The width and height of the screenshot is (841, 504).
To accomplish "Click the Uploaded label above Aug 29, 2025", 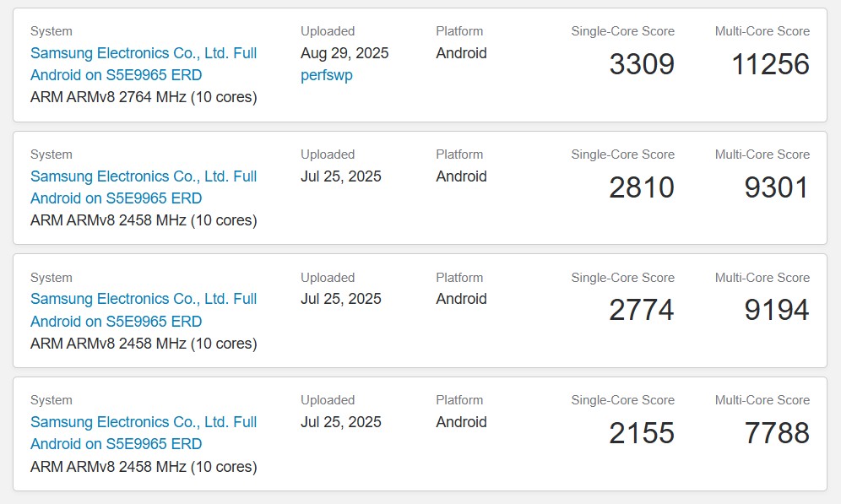I will pos(328,31).
